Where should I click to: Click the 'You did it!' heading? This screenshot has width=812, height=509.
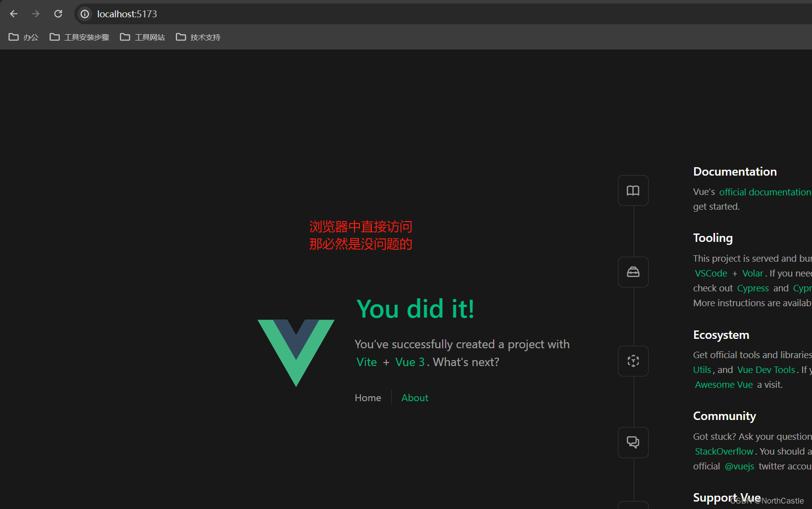415,309
